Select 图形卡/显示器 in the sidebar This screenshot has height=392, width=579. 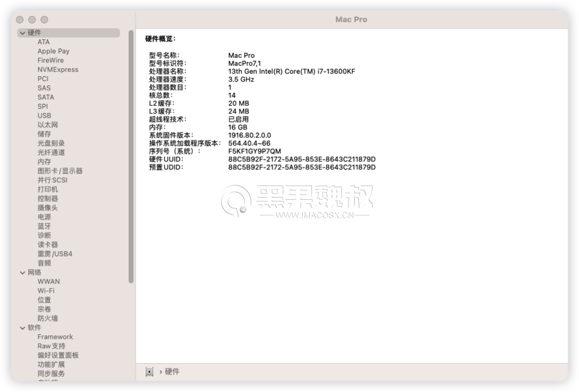pyautogui.click(x=60, y=171)
